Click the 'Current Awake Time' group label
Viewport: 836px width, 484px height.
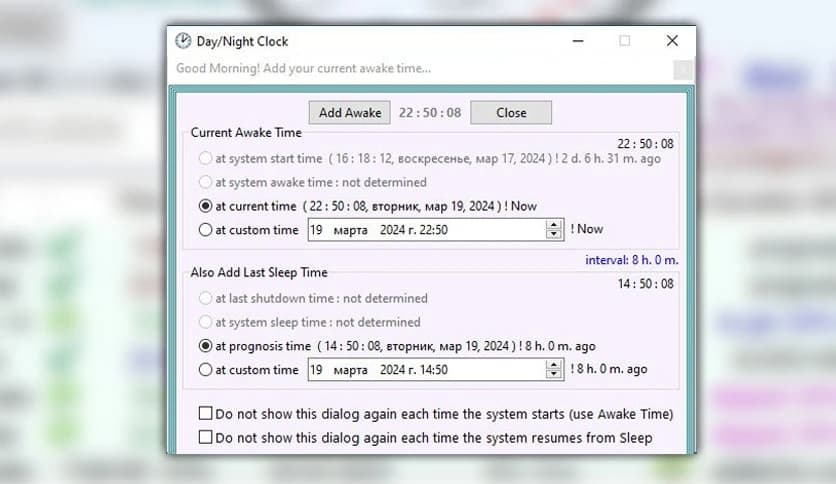pyautogui.click(x=246, y=133)
